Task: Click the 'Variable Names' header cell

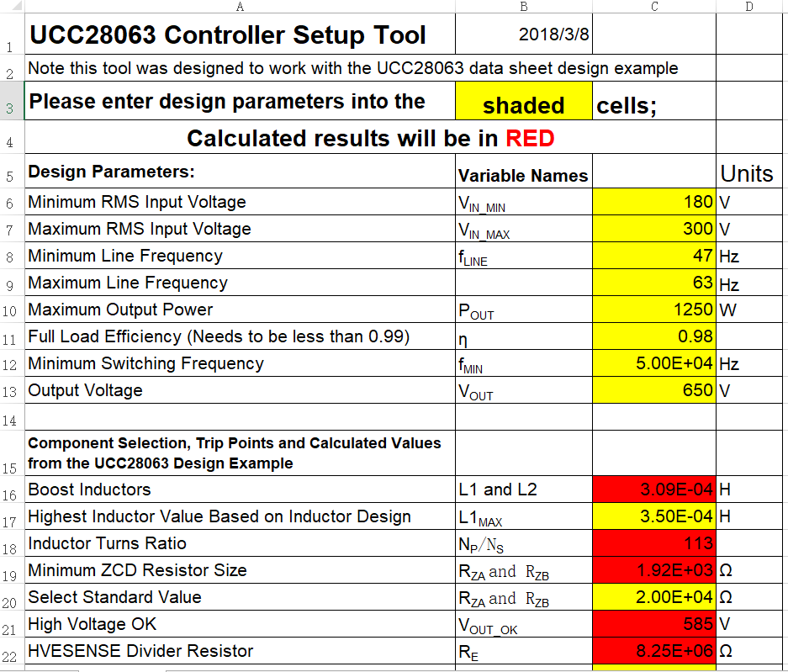Action: pos(524,171)
